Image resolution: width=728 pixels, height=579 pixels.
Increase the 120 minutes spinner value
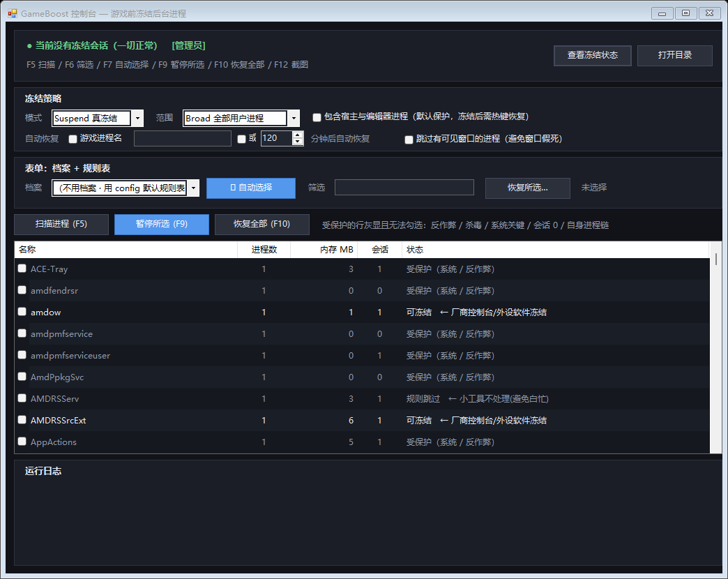298,135
